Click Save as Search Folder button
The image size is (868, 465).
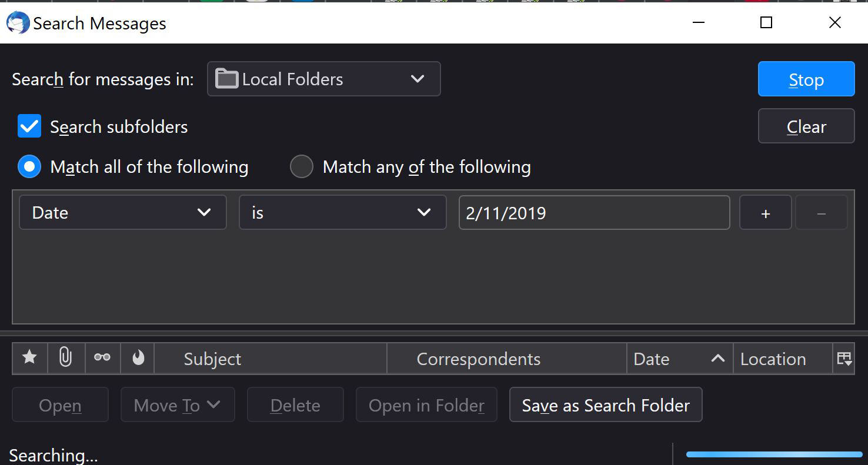coord(606,405)
